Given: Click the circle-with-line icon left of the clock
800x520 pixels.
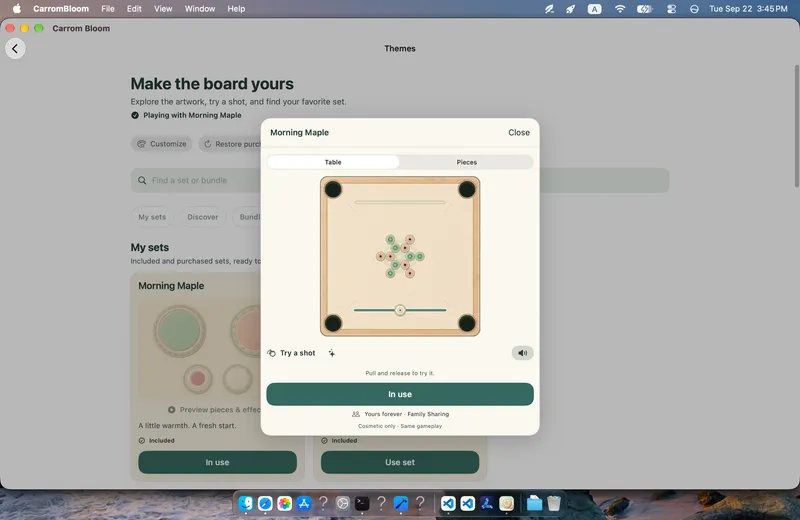Looking at the screenshot, I should click(x=694, y=9).
